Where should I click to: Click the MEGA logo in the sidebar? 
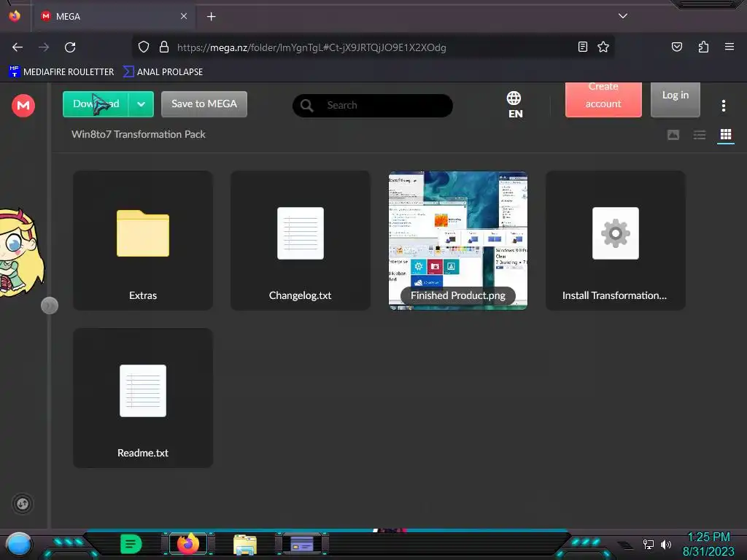coord(23,105)
